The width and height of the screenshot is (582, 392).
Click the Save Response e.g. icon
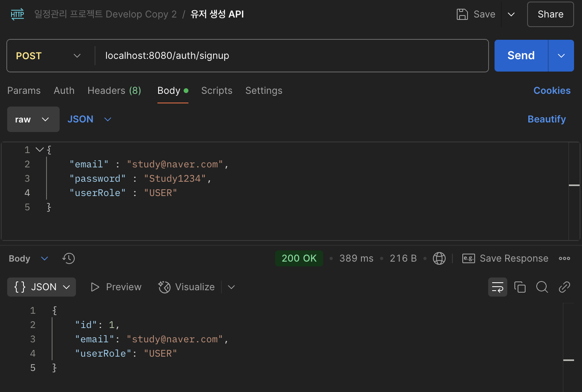click(x=469, y=258)
